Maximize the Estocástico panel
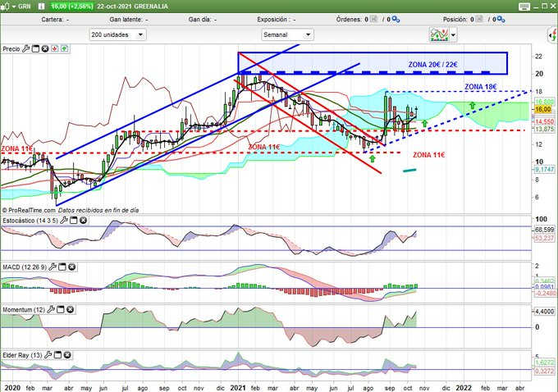 click(73, 220)
